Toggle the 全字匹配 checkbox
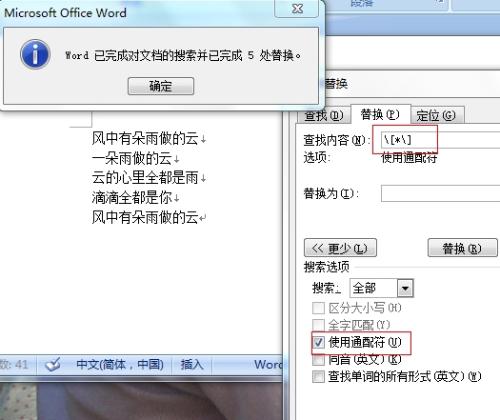This screenshot has width=500, height=420. tap(318, 325)
